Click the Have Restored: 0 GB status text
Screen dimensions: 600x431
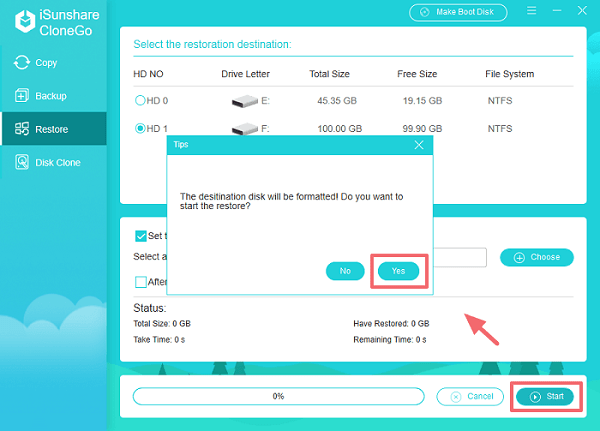coord(391,324)
